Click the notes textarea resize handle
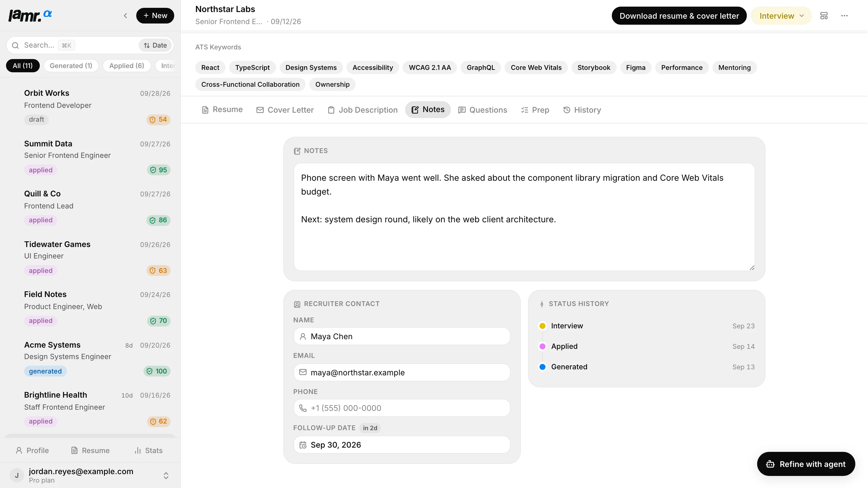Image resolution: width=868 pixels, height=488 pixels. [x=752, y=268]
